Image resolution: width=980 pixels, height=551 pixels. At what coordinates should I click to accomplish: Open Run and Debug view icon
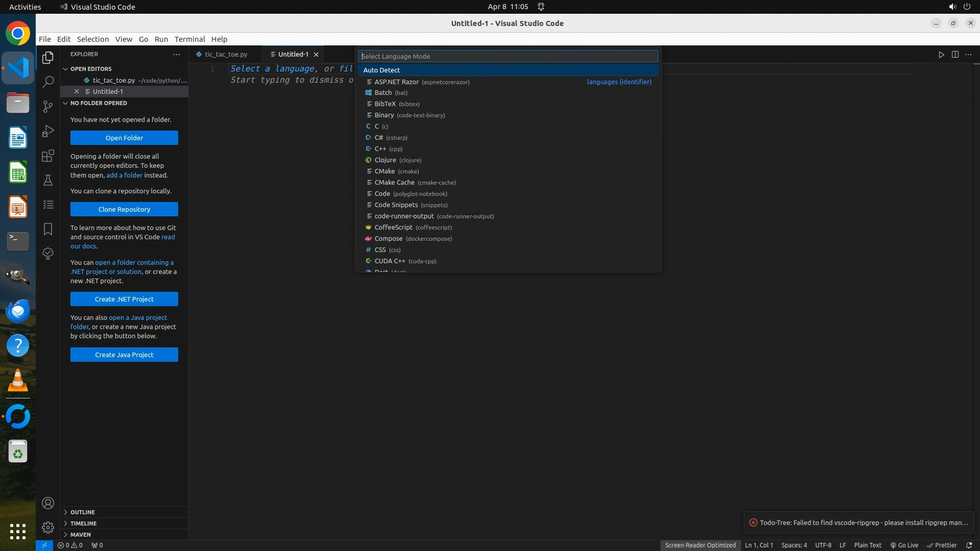48,131
